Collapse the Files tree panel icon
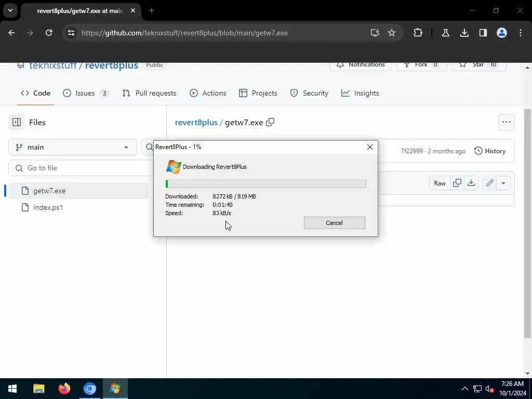The height and width of the screenshot is (399, 532). [17, 122]
